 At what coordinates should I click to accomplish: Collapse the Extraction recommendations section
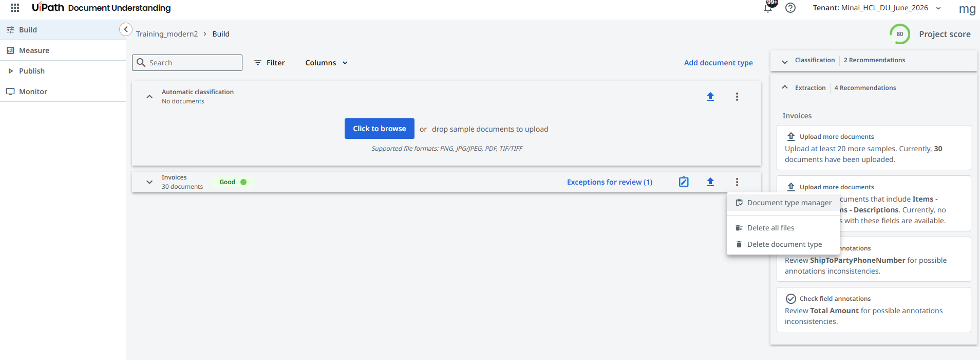tap(785, 87)
